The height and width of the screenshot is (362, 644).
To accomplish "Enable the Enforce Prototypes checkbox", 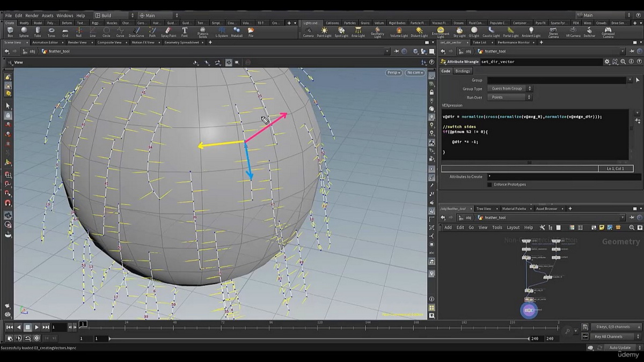I will [489, 184].
